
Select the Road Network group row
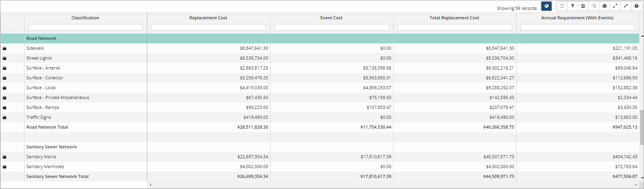(41, 38)
